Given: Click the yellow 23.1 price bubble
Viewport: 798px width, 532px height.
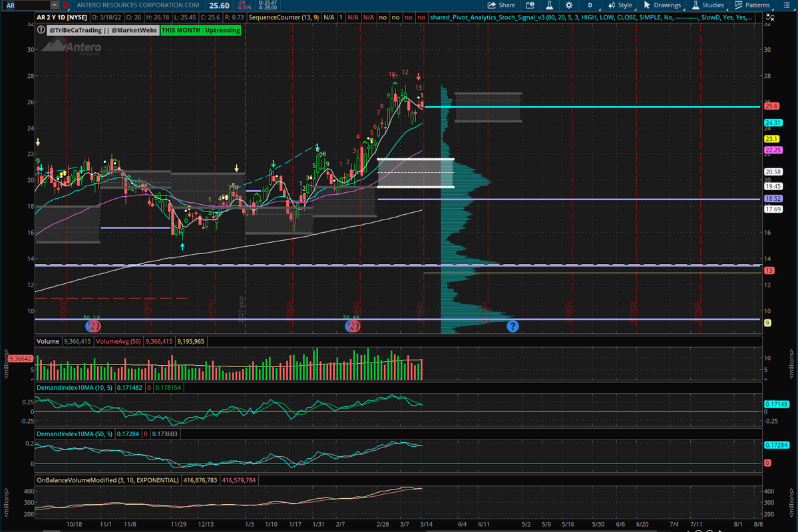Looking at the screenshot, I should pyautogui.click(x=771, y=139).
